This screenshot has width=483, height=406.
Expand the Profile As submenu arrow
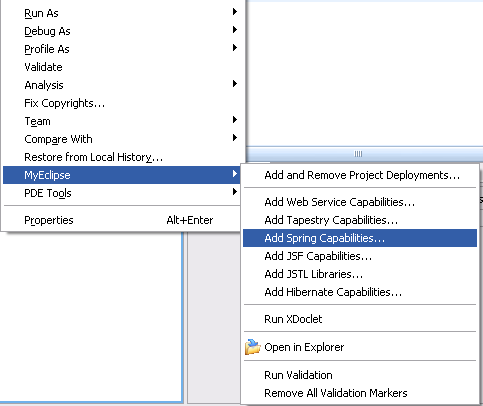[235, 48]
